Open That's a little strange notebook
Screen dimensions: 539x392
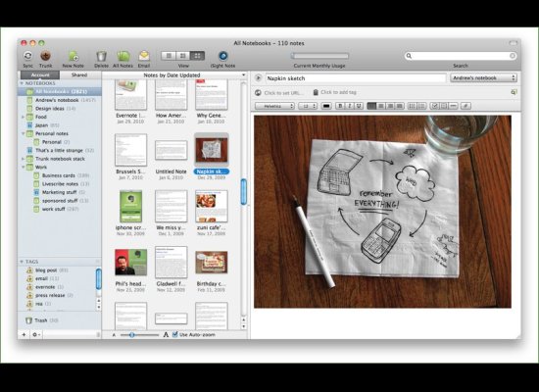click(60, 150)
